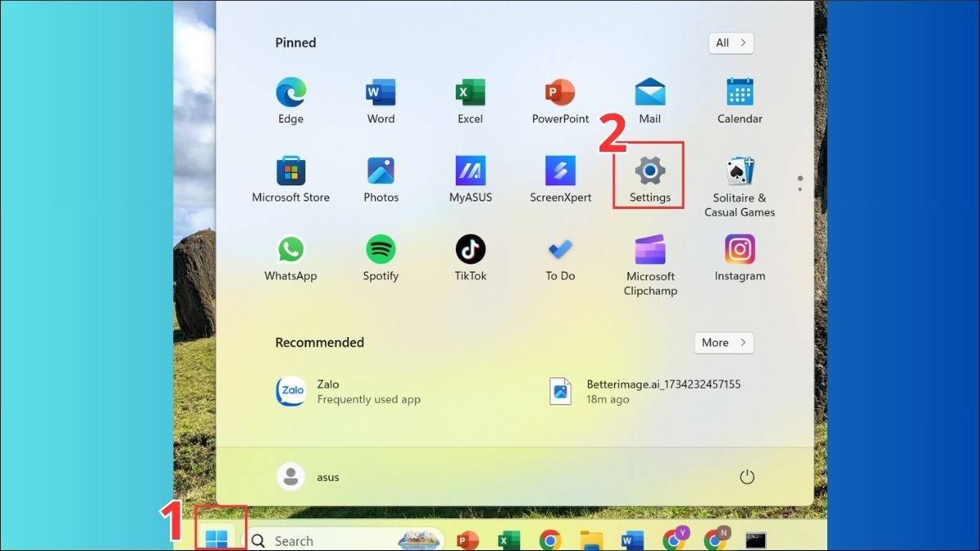
Task: Open the Settings gear app
Action: 650,180
